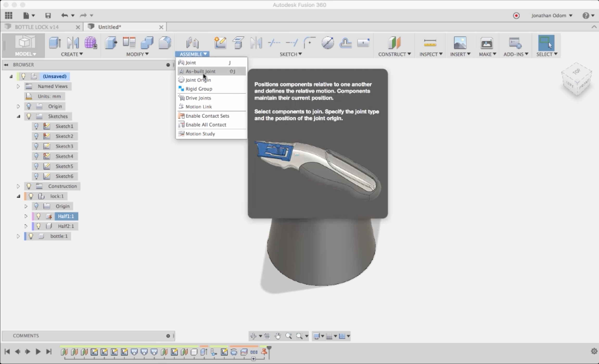Open the Jonathan Odom account menu
The width and height of the screenshot is (599, 364).
pos(552,16)
